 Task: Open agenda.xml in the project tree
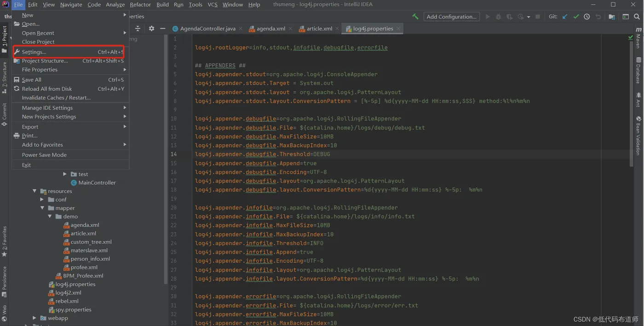pyautogui.click(x=85, y=225)
